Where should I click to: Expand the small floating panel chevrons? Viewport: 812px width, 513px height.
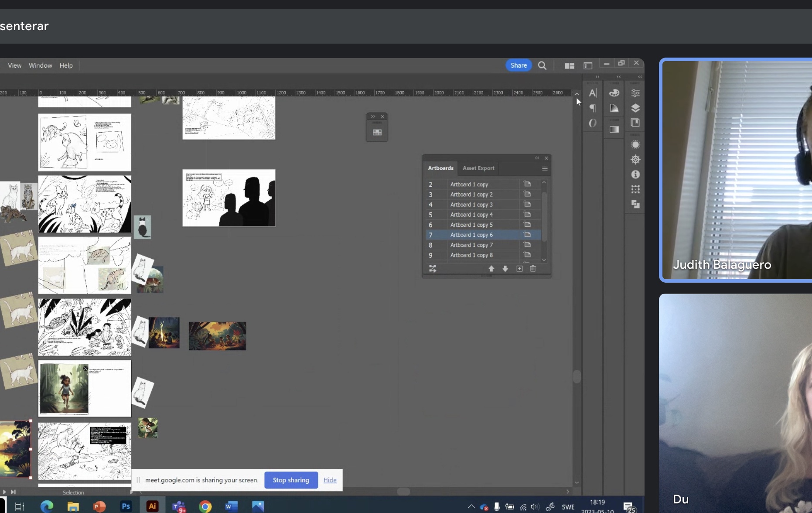373,116
